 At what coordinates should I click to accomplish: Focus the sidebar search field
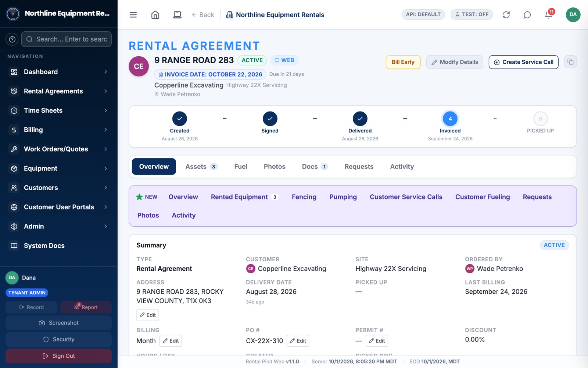point(67,39)
